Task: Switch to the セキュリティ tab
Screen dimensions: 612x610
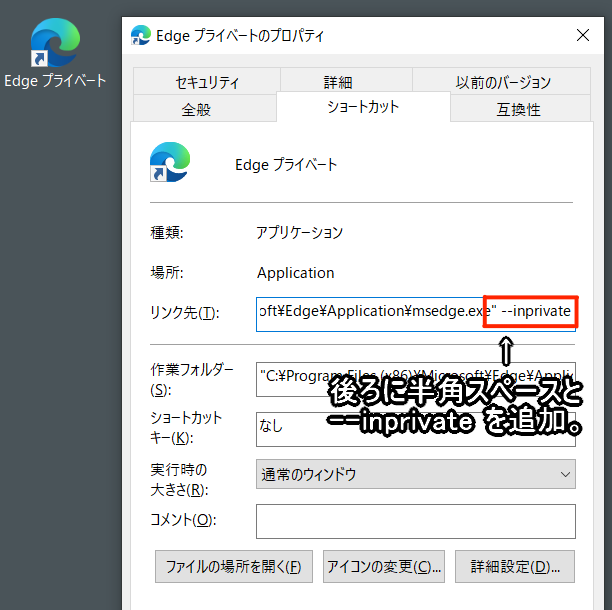Action: (207, 81)
